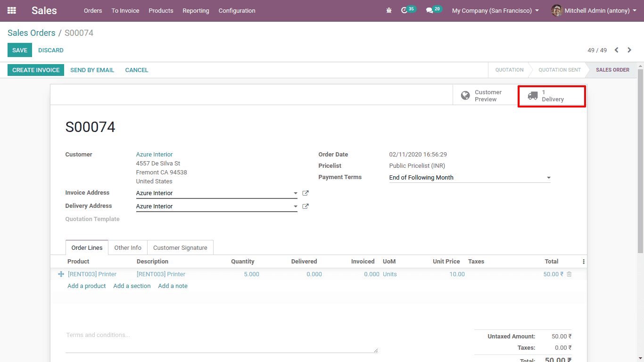Open Invoice Address external link icon
644x362 pixels.
coord(305,193)
